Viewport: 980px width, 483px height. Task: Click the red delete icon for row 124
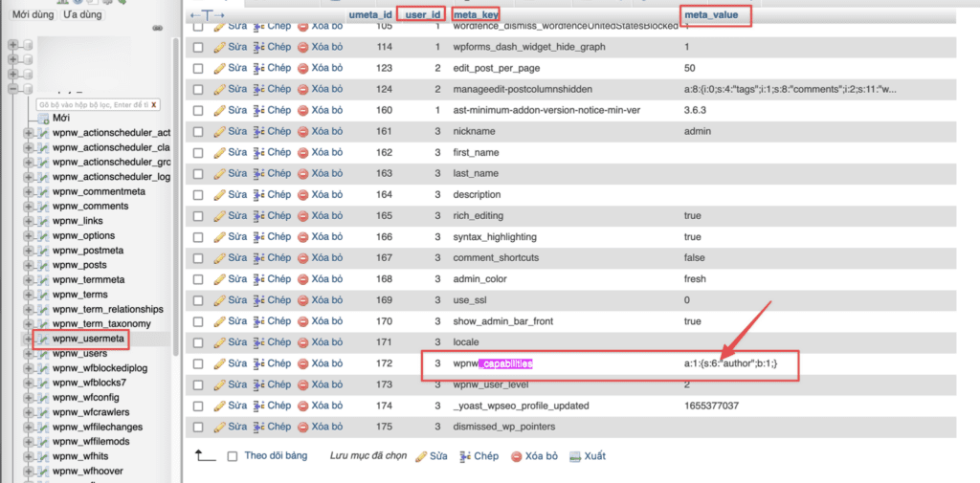303,89
